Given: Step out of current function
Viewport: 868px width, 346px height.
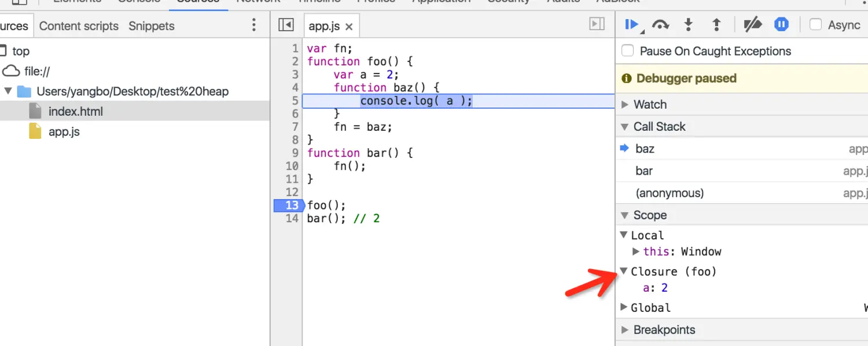Looking at the screenshot, I should [716, 25].
